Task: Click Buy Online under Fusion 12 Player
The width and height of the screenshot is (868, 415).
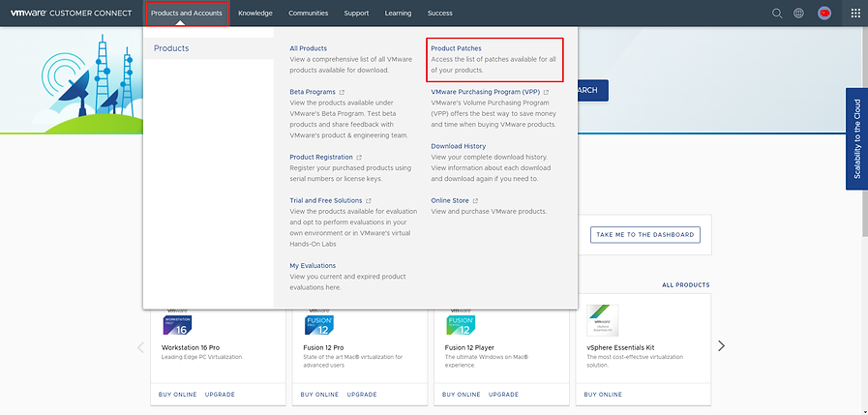Action: point(462,395)
